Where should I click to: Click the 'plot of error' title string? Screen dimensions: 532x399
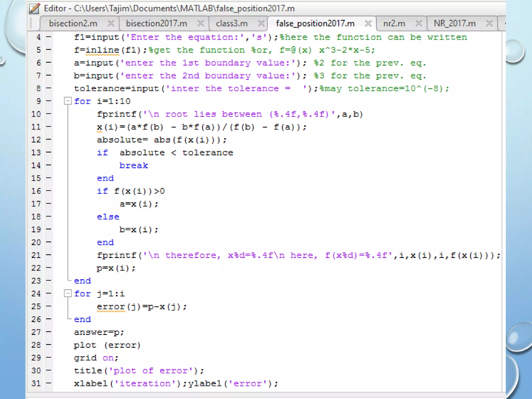coord(151,371)
